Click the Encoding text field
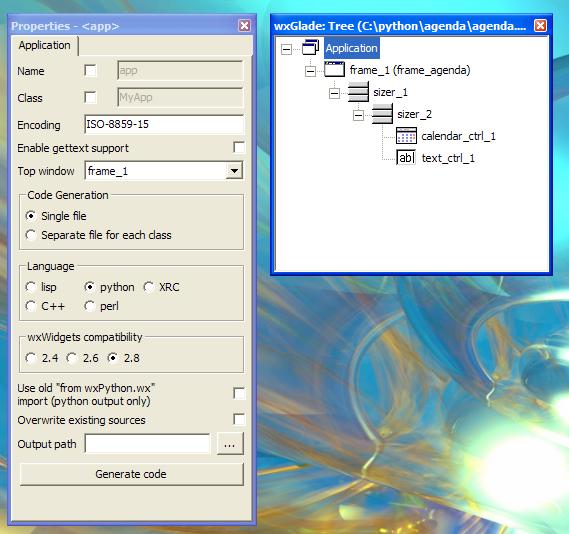 point(164,124)
